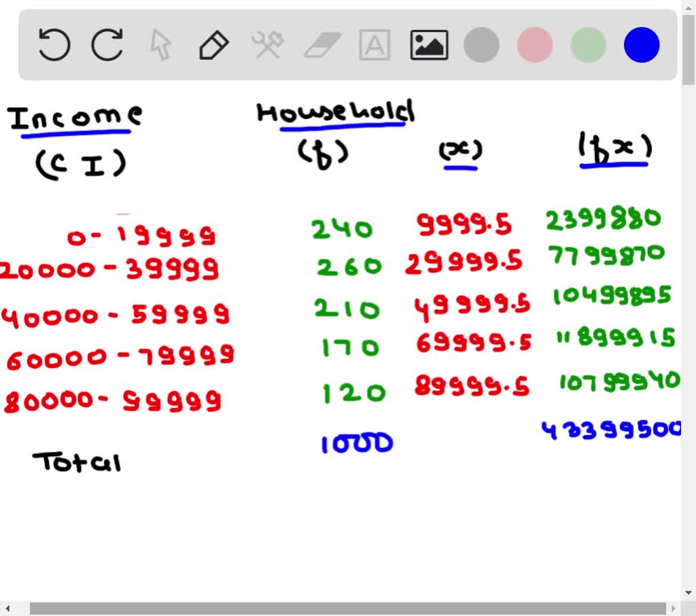Click the scroll right arrow

point(674,609)
